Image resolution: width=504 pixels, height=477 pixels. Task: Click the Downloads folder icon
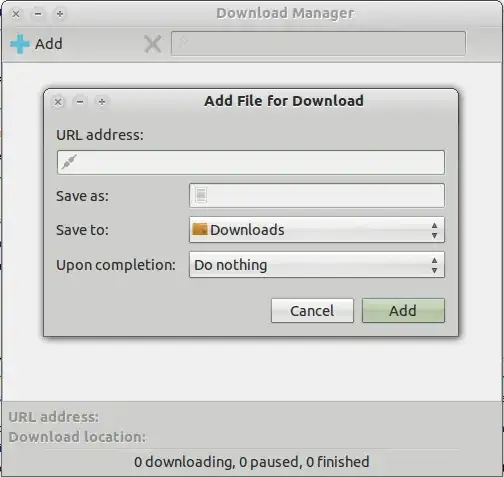(200, 230)
